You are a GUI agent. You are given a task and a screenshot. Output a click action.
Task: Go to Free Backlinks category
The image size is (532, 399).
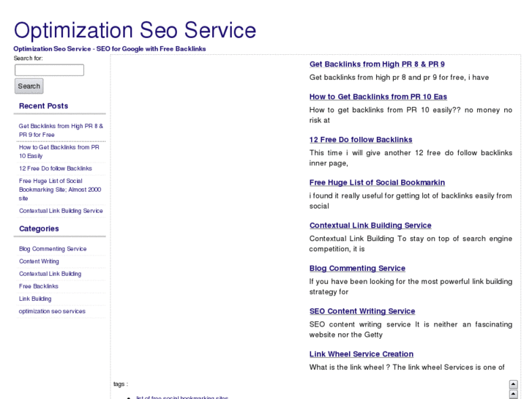[39, 286]
